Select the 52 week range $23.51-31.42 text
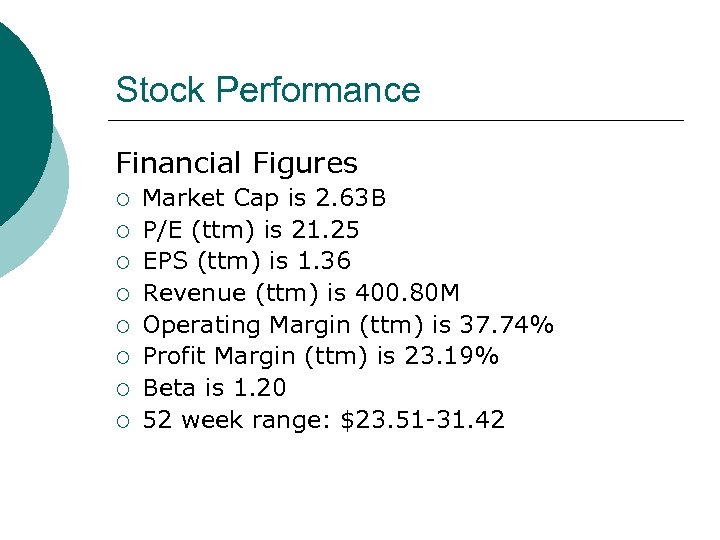The height and width of the screenshot is (540, 720). point(324,420)
